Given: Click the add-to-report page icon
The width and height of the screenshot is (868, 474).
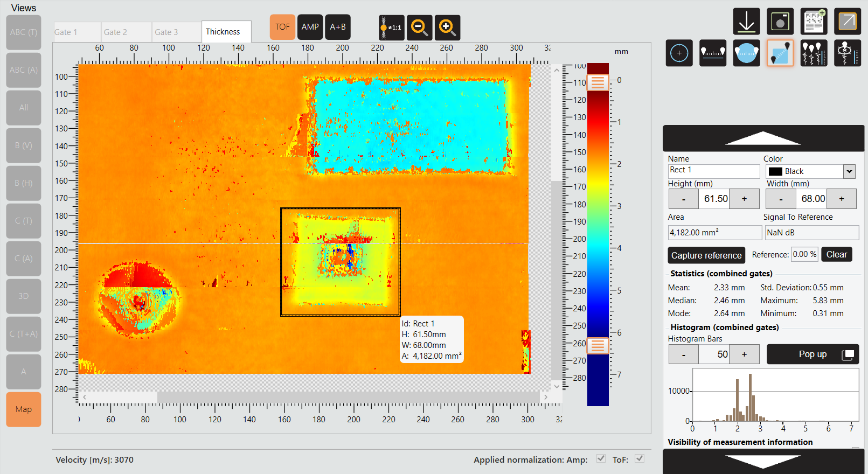Looking at the screenshot, I should click(814, 22).
